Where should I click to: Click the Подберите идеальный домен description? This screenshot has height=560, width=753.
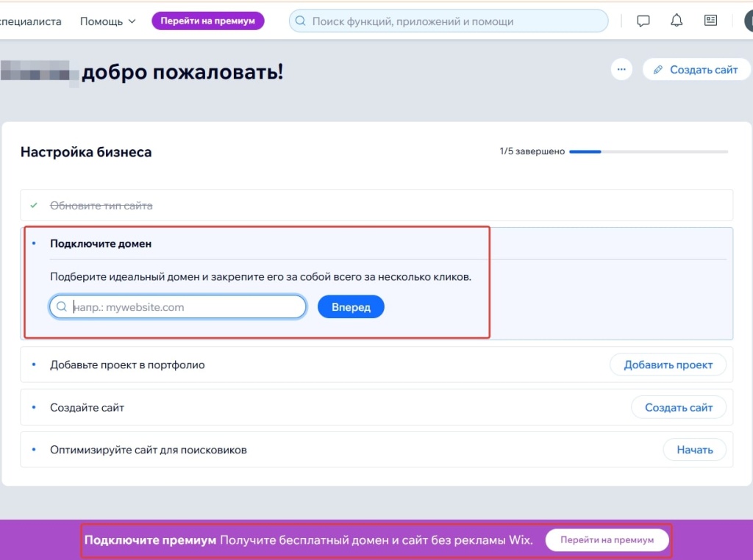click(x=261, y=277)
